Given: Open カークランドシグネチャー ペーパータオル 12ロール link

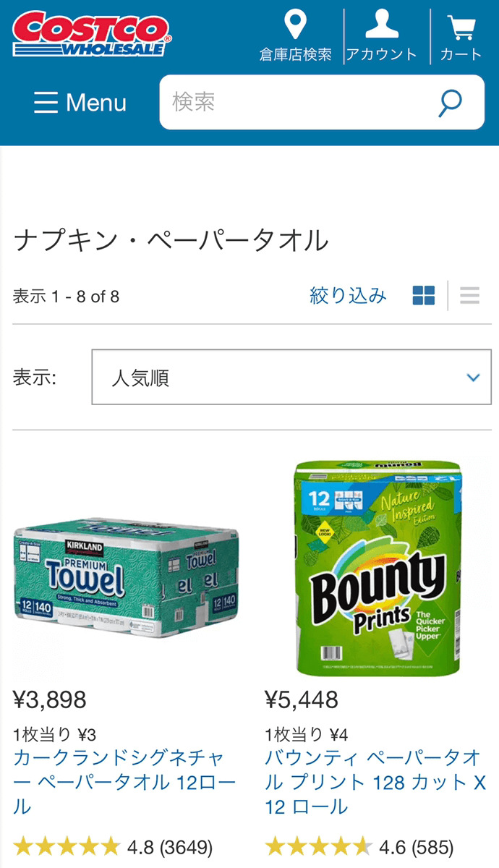Looking at the screenshot, I should click(124, 782).
